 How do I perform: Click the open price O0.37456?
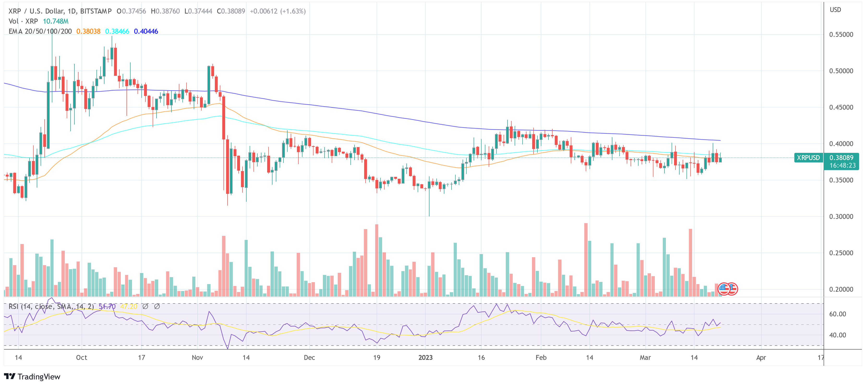point(131,11)
